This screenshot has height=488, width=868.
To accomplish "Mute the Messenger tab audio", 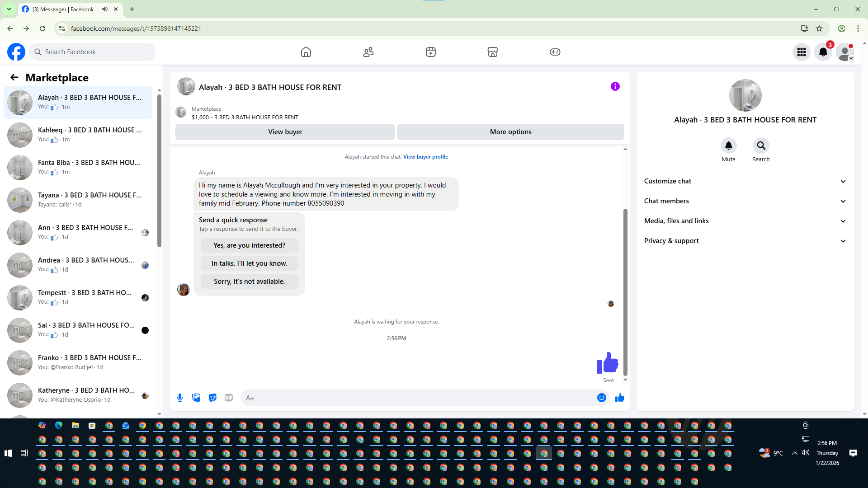I will coord(105,9).
